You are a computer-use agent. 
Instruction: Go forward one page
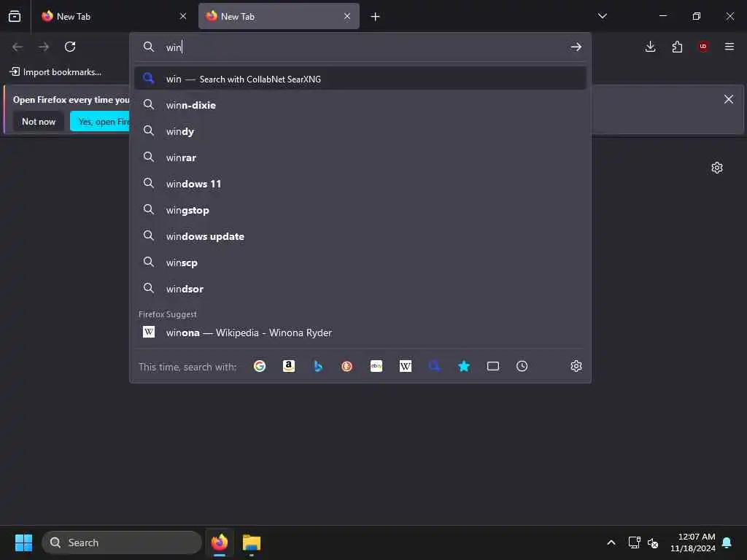coord(44,47)
